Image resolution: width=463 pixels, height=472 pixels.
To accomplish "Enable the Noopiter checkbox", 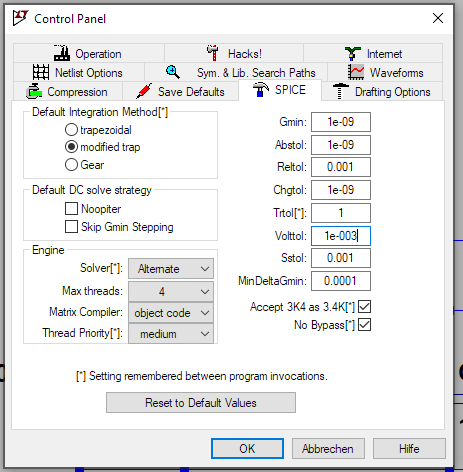I will click(x=71, y=209).
